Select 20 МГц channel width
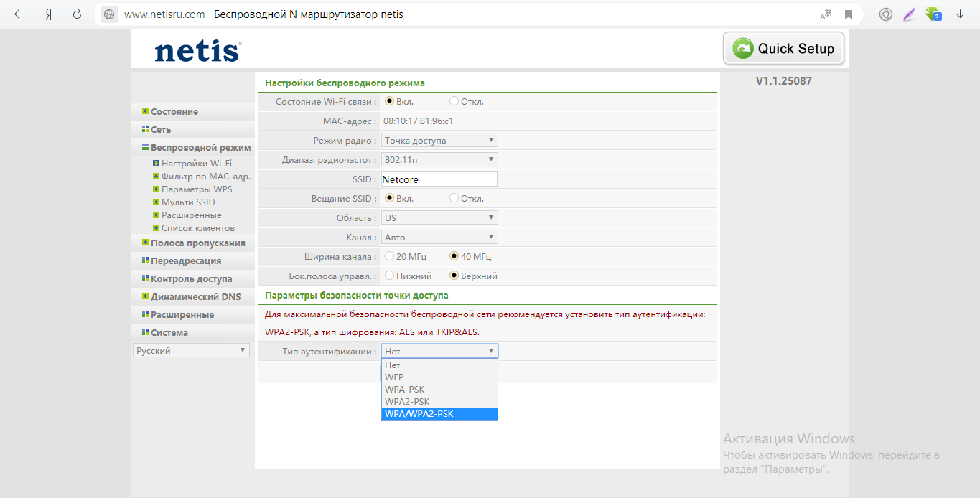980x498 pixels. 390,256
